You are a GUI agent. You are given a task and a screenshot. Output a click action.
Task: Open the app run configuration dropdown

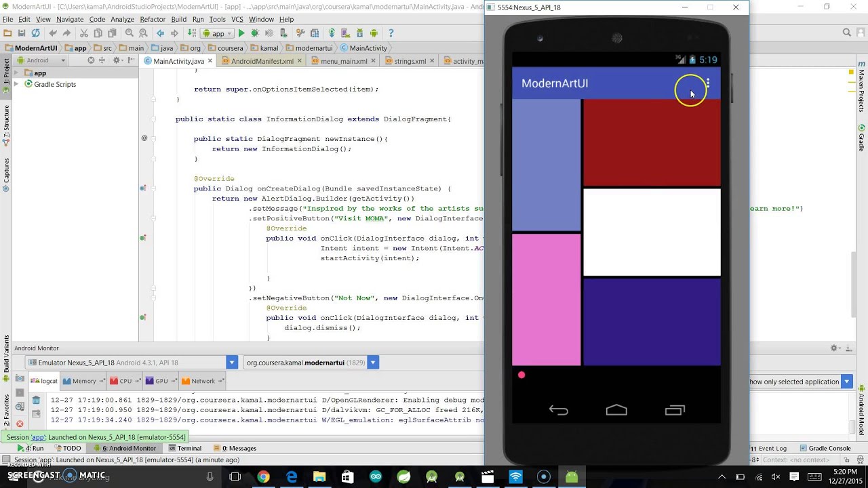(217, 33)
